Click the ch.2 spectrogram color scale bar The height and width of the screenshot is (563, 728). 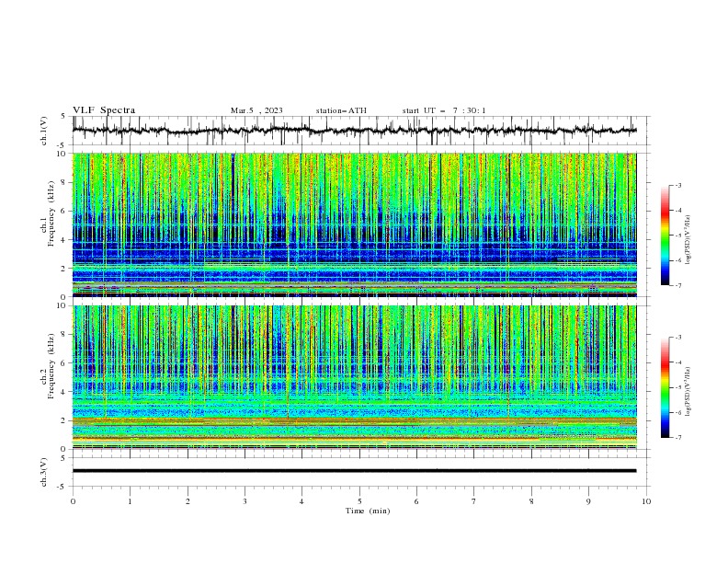[x=665, y=387]
